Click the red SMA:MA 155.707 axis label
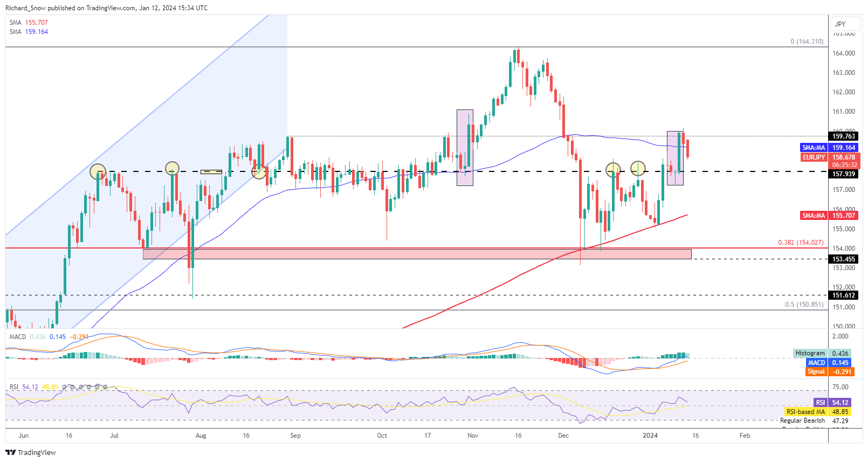868x462 pixels. pyautogui.click(x=829, y=216)
